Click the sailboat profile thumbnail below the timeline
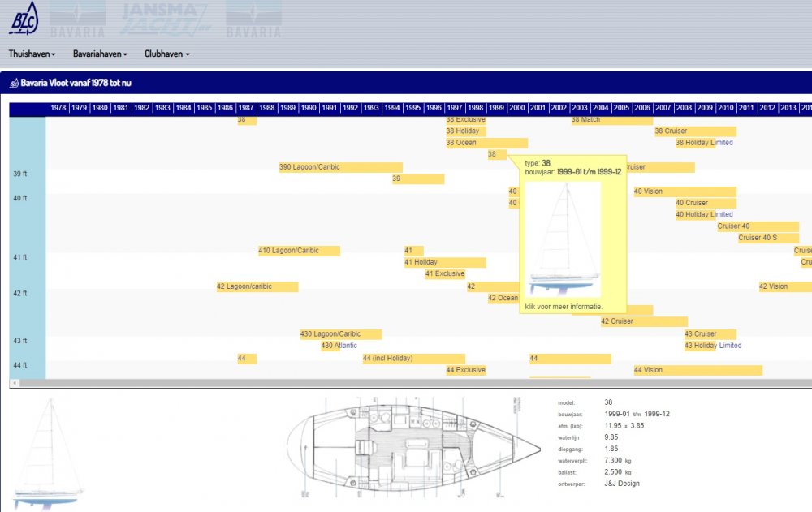 (48, 454)
